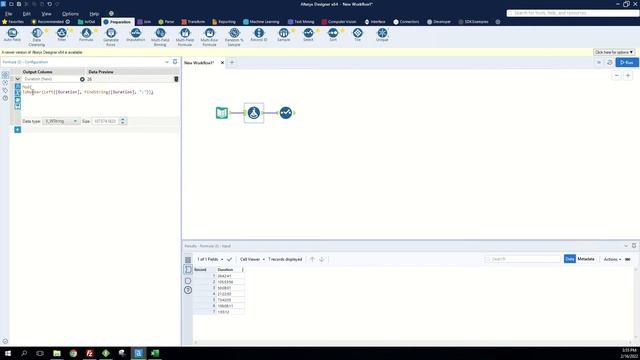Select the Imputation tool
The width and height of the screenshot is (640, 360).
click(136, 35)
